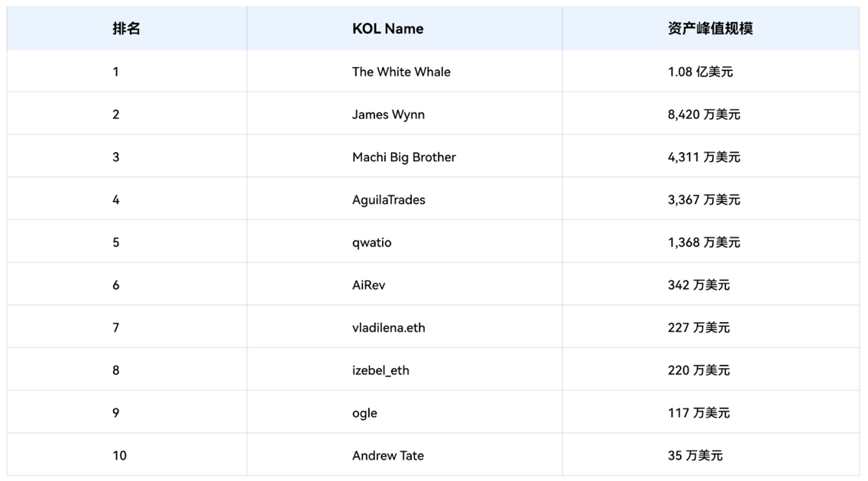Select the Andrew Tate name cell
Image resolution: width=868 pixels, height=481 pixels.
[387, 456]
